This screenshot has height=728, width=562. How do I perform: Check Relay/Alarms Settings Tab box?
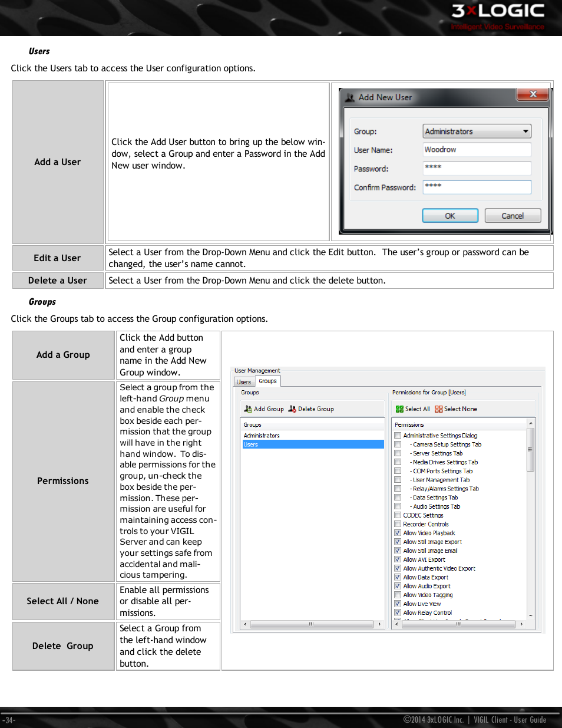(398, 489)
